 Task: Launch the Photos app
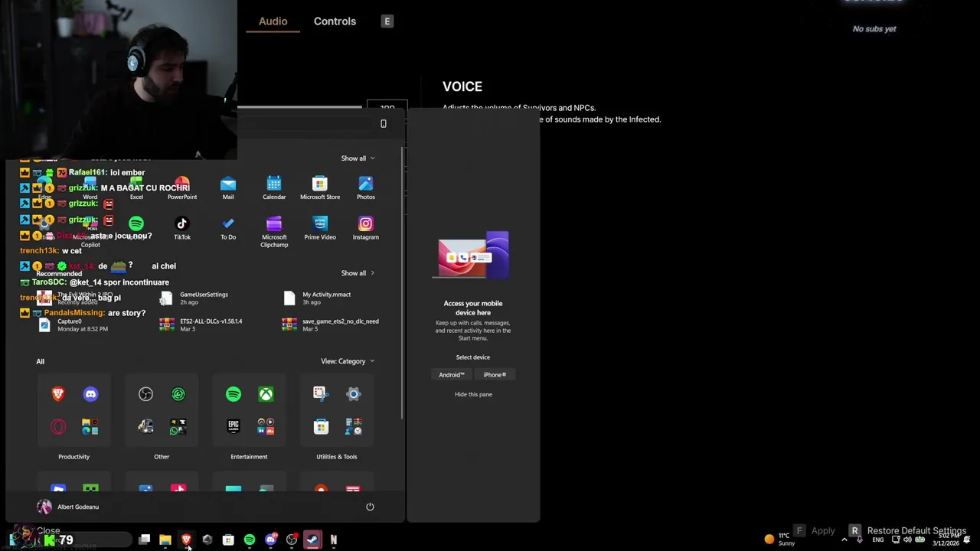366,187
